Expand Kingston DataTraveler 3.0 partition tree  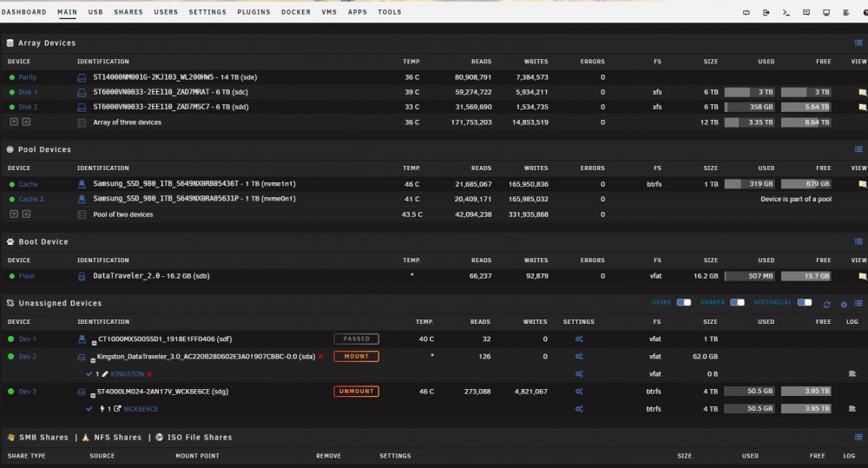(x=93, y=360)
